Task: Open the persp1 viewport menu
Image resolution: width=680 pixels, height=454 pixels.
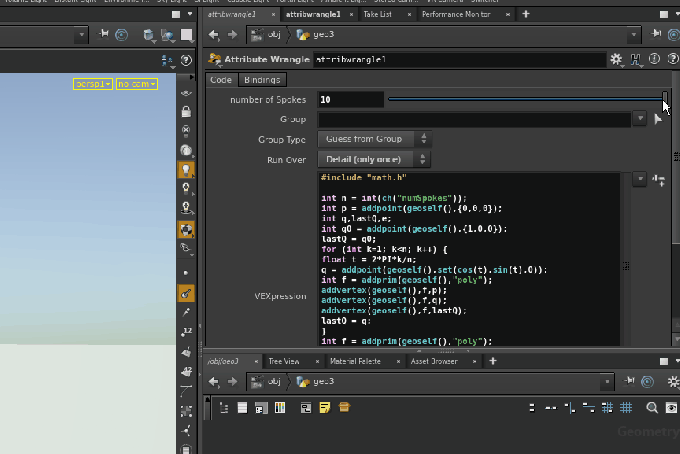Action: 92,84
